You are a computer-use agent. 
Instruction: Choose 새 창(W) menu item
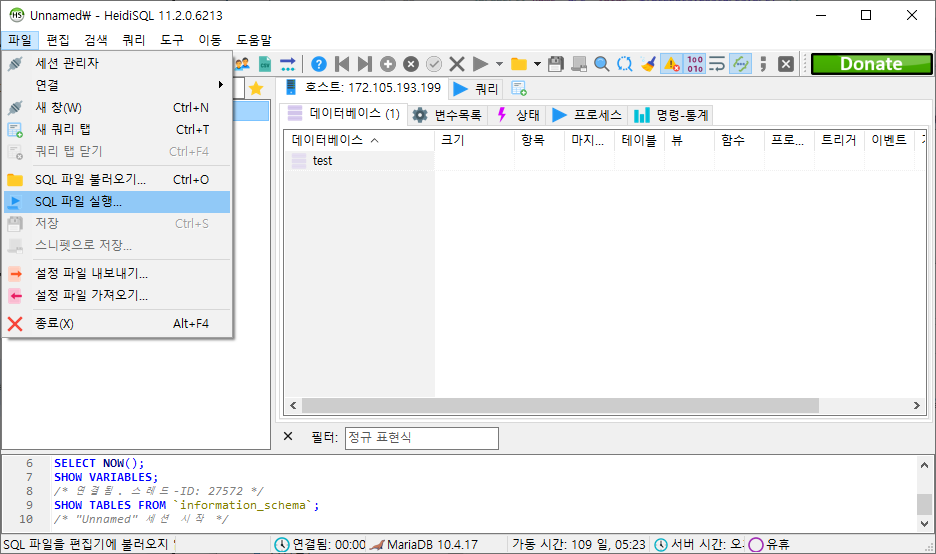tap(117, 107)
